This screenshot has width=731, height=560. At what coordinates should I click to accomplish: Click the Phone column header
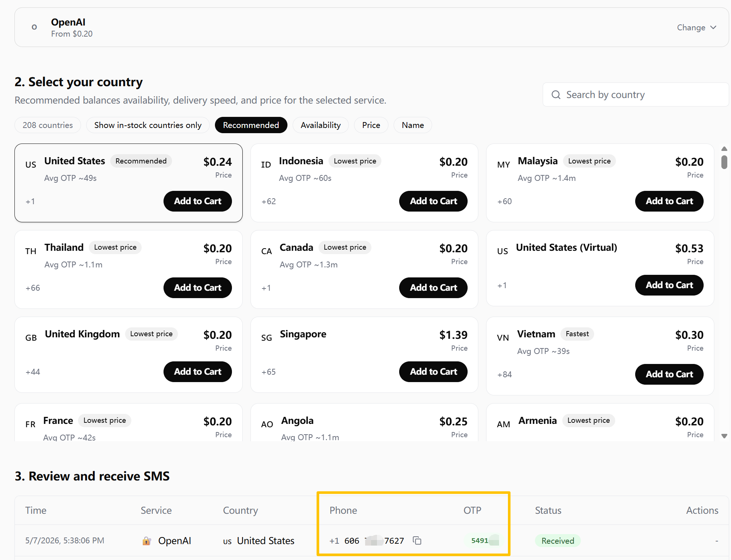[x=343, y=510]
